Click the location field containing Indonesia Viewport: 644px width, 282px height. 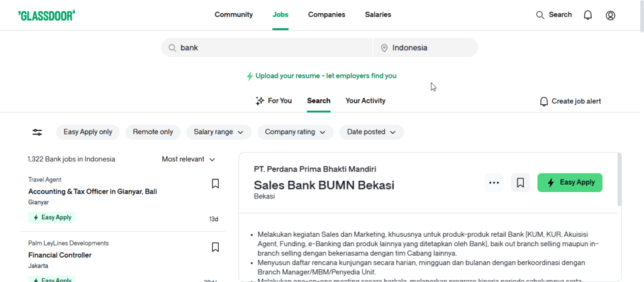click(x=426, y=48)
